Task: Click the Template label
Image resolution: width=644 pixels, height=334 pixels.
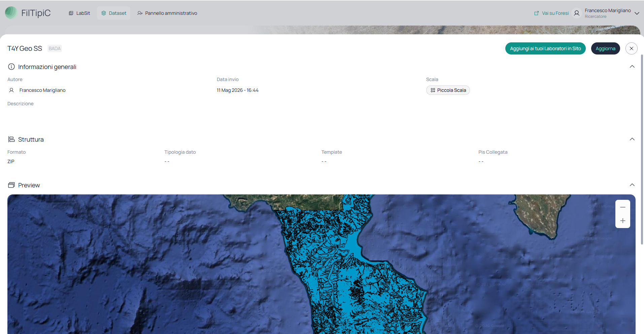Action: [332, 152]
